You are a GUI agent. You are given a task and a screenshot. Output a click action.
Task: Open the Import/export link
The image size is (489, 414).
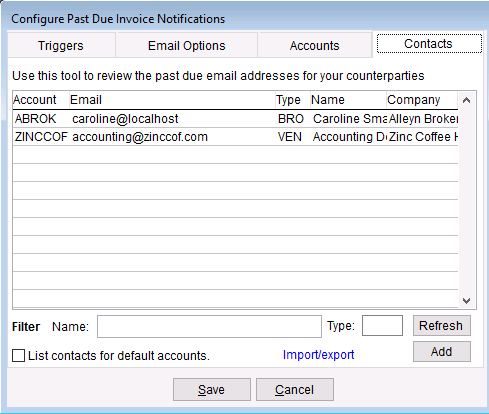318,355
